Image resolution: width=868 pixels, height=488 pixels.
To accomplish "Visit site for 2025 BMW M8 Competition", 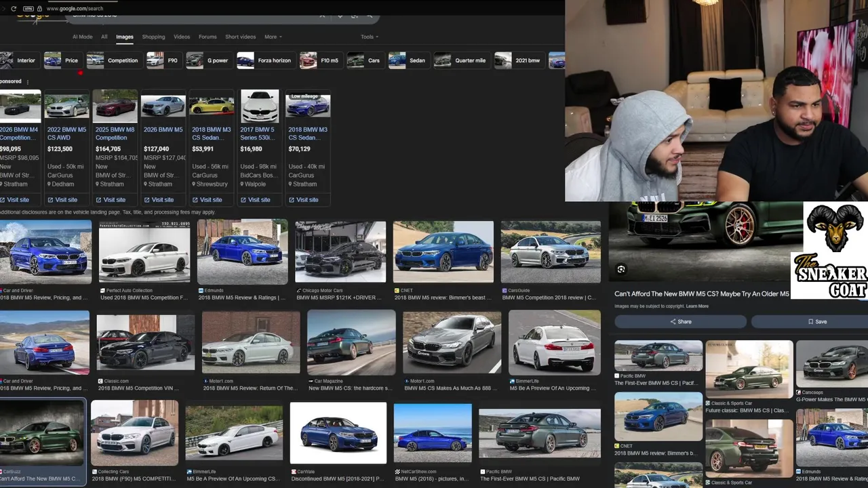I will point(111,200).
